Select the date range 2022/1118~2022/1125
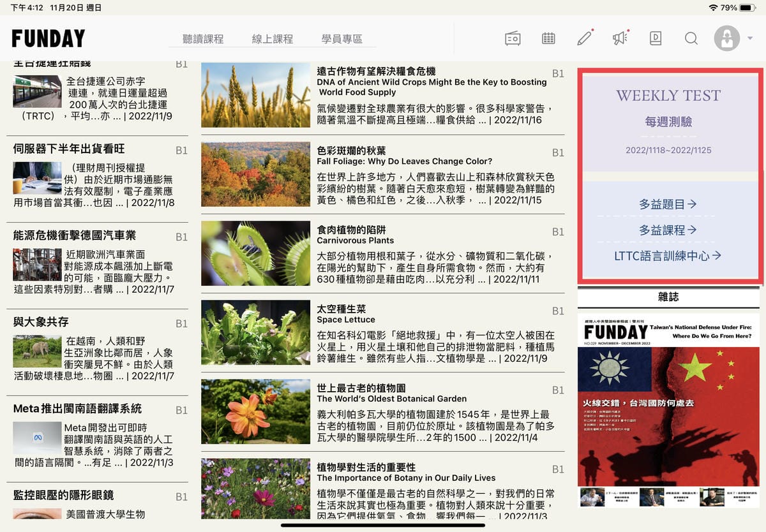The width and height of the screenshot is (766, 532). tap(668, 151)
